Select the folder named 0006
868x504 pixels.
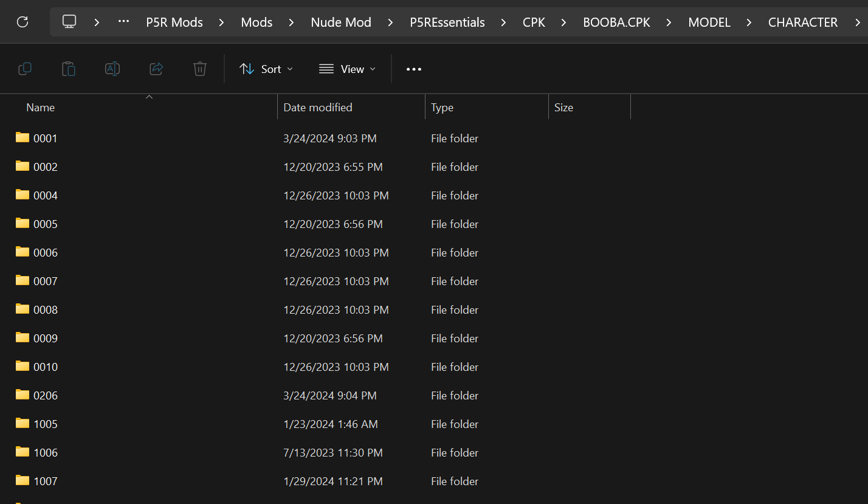pos(46,253)
